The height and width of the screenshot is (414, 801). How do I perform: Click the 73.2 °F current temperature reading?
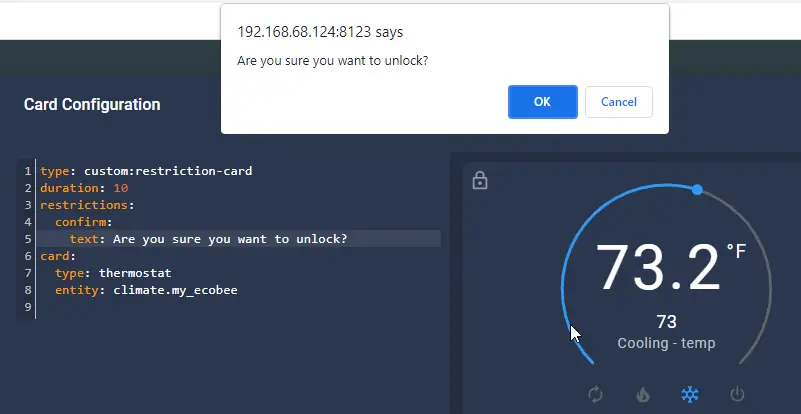[670, 268]
